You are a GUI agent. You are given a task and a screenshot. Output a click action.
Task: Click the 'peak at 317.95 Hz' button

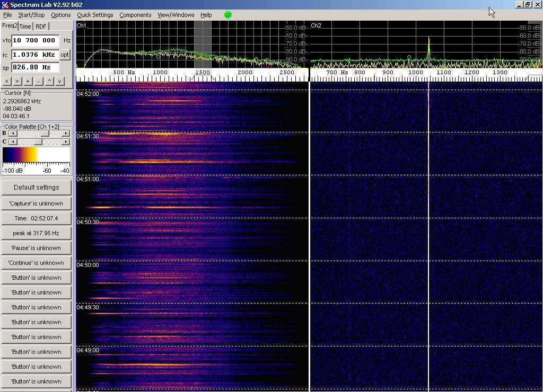(x=36, y=233)
